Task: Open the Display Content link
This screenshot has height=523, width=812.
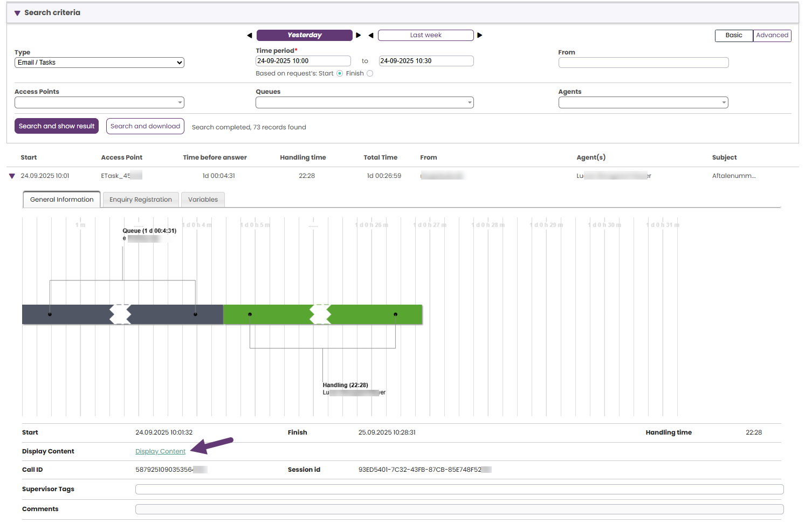Action: pos(160,451)
